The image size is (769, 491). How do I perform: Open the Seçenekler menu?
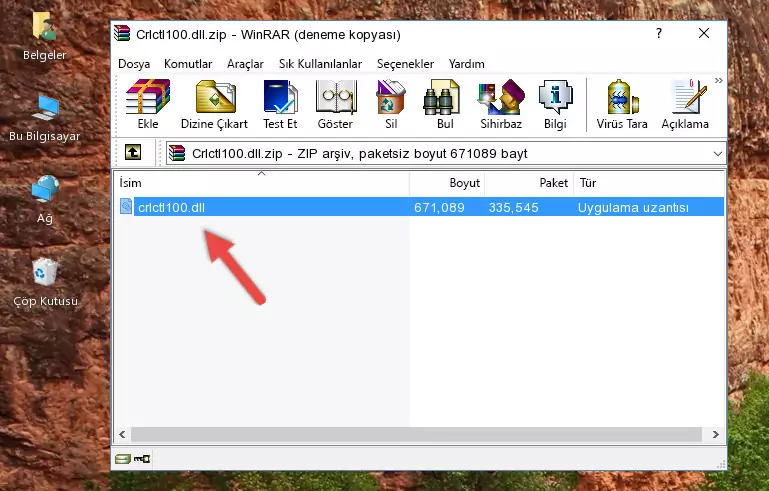click(x=405, y=64)
